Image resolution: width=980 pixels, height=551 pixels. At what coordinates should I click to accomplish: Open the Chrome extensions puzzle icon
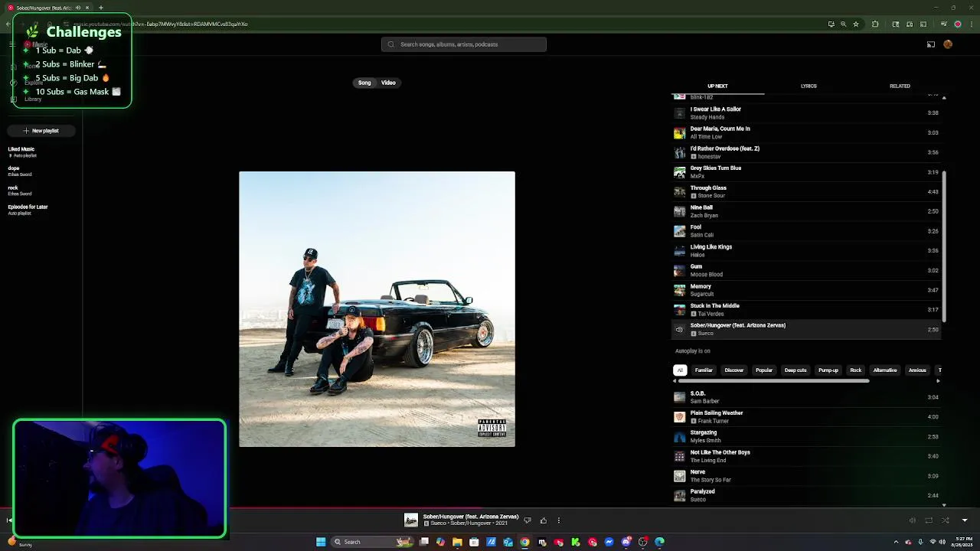(x=875, y=24)
